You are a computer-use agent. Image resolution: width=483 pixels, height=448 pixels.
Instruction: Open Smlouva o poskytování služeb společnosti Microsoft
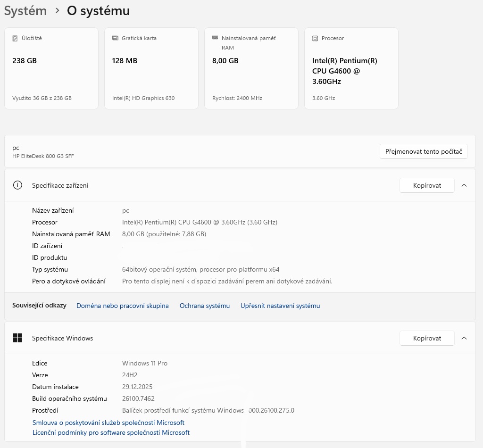click(x=108, y=423)
